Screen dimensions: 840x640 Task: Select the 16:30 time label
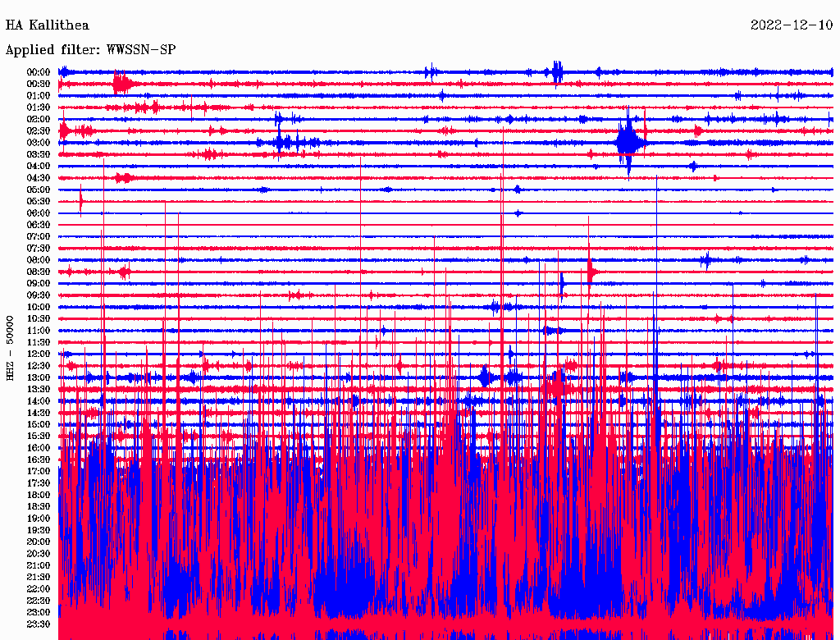pyautogui.click(x=39, y=460)
